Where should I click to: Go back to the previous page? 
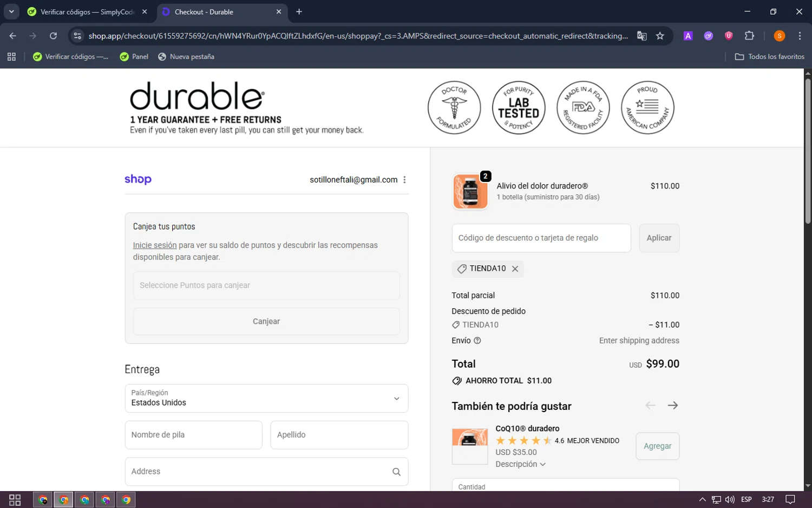click(x=13, y=36)
